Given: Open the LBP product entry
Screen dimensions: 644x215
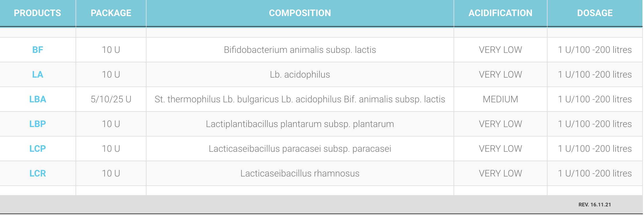Looking at the screenshot, I should (x=38, y=124).
